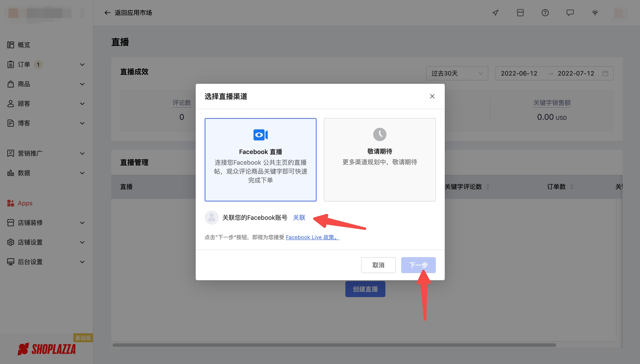Expand the 店铺装修 menu chevron
640x364 pixels.
click(82, 222)
